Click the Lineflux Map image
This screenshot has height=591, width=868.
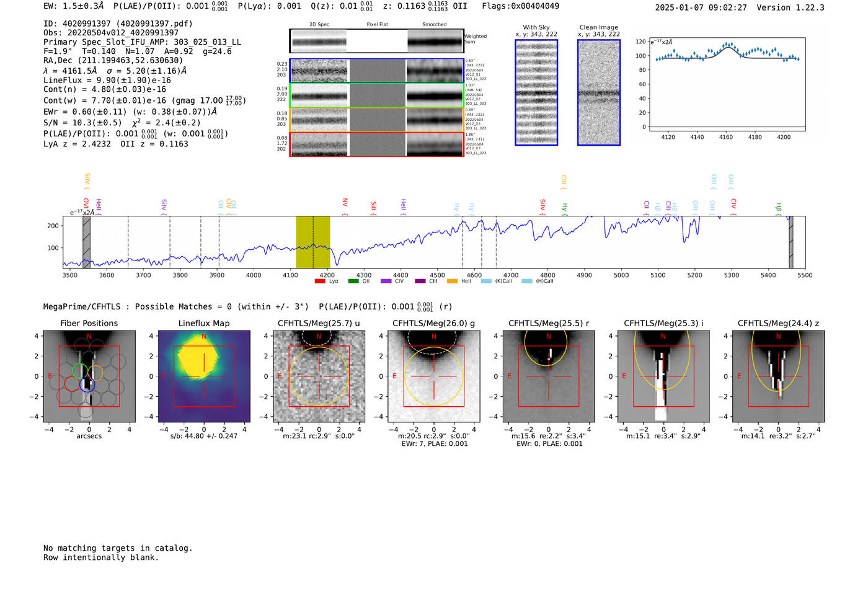coord(204,376)
